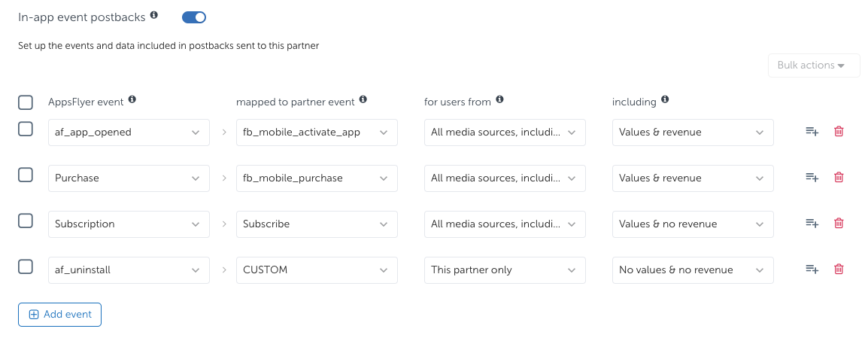Click add-parameter icon on af_app_opened row
868x338 pixels.
pyautogui.click(x=812, y=132)
